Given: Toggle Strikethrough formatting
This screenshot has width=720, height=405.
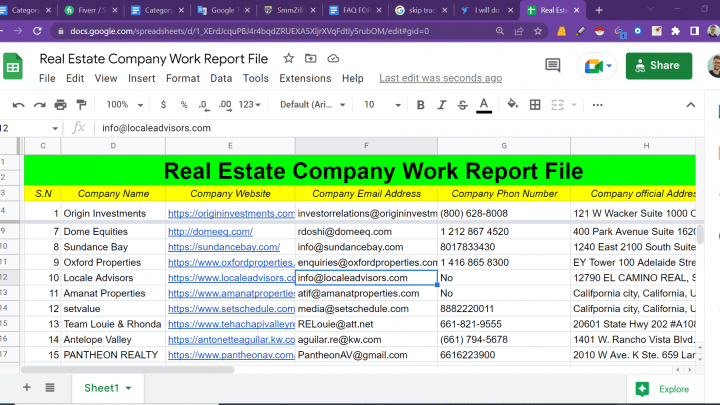Looking at the screenshot, I should point(462,105).
